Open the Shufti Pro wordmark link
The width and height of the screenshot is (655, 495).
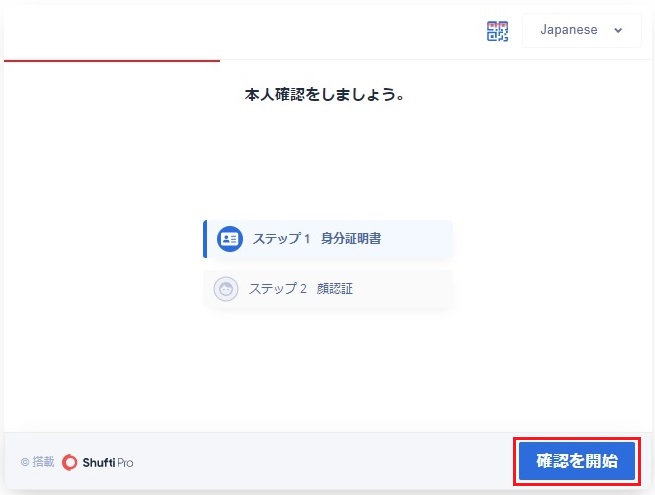coord(107,462)
